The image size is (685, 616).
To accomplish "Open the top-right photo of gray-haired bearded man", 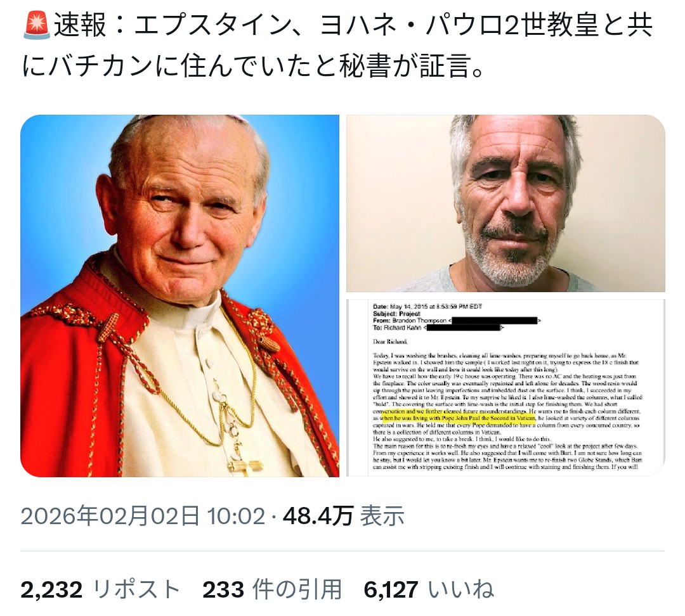I will click(506, 203).
